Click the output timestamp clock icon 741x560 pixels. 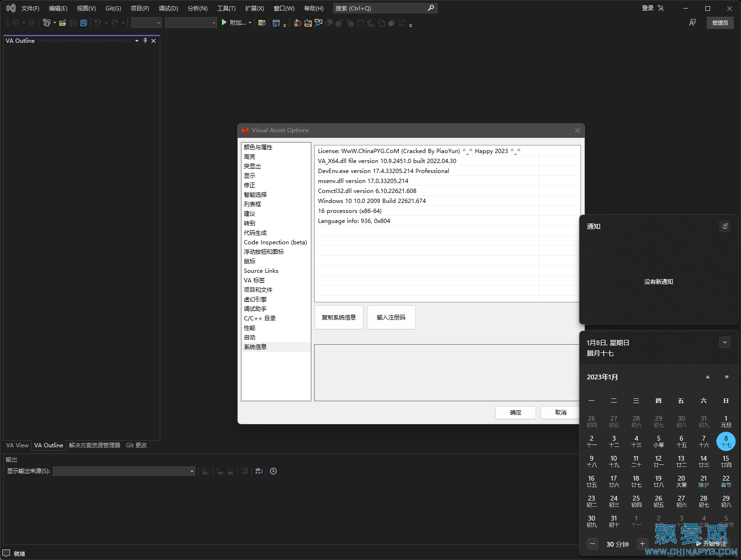pos(273,471)
